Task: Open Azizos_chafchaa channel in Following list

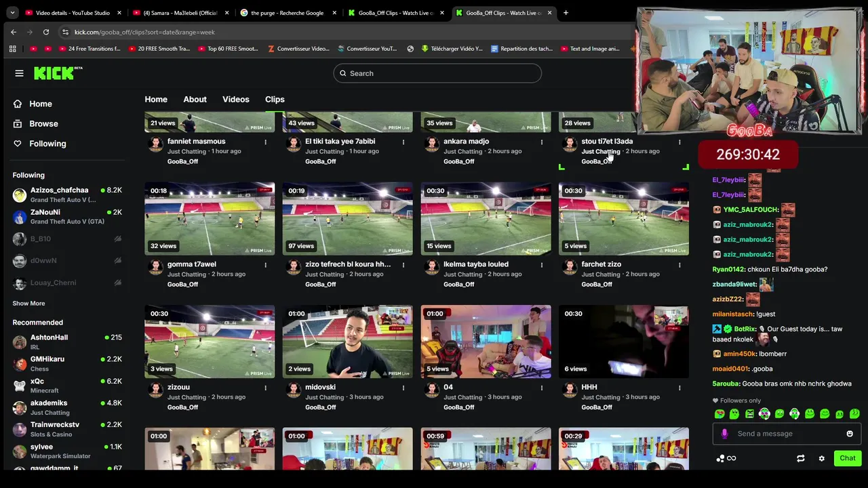Action: point(67,195)
